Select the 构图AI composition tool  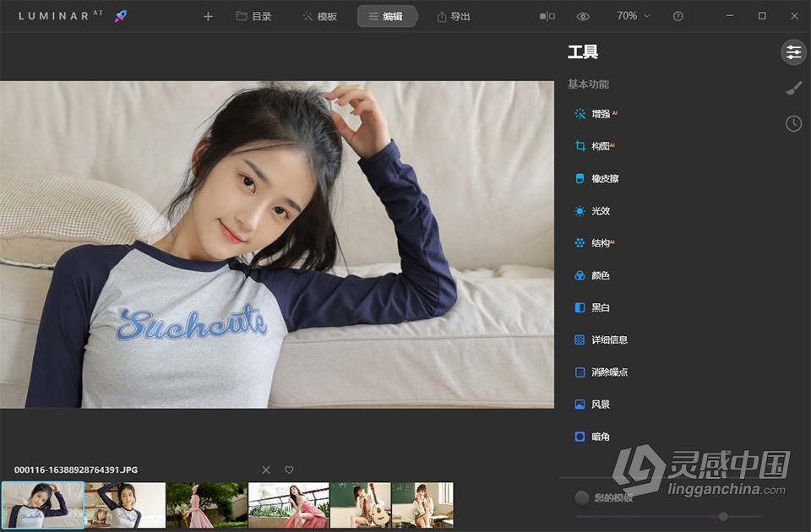(603, 146)
